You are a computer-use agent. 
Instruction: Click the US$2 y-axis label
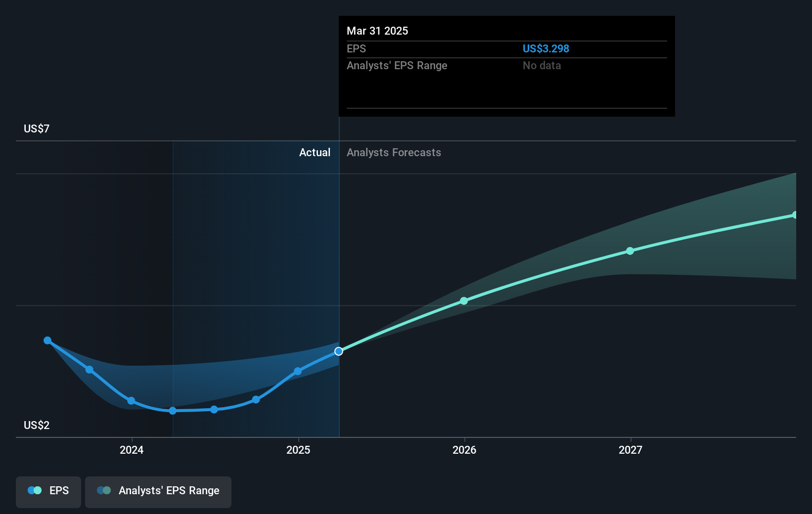[37, 425]
